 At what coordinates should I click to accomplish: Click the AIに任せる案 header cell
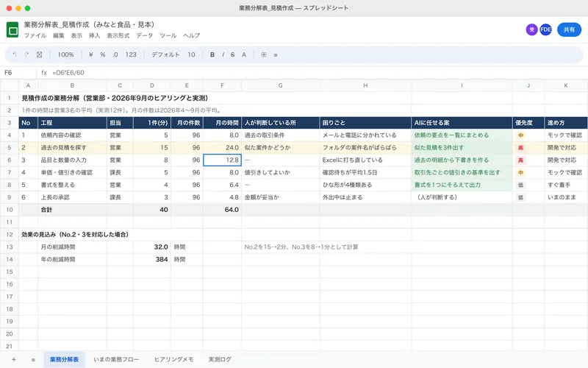(462, 123)
